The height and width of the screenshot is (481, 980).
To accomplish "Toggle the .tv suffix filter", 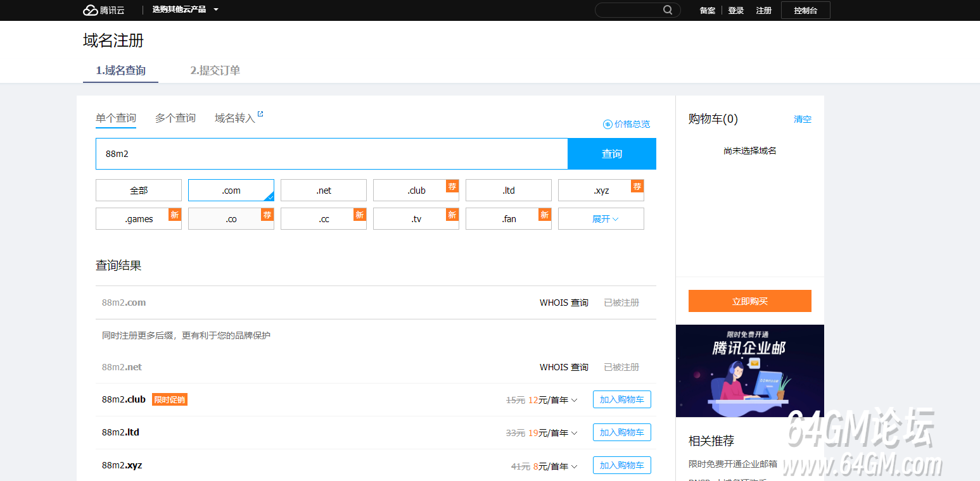I will [416, 219].
